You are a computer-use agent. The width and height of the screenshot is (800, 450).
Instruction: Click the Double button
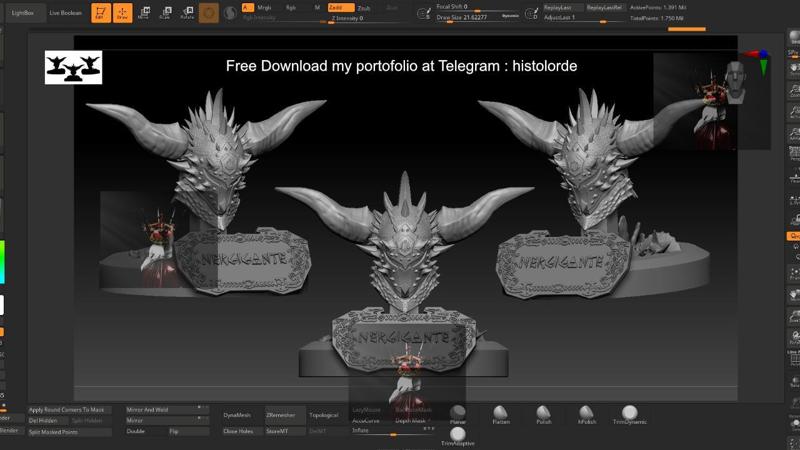pyautogui.click(x=146, y=432)
